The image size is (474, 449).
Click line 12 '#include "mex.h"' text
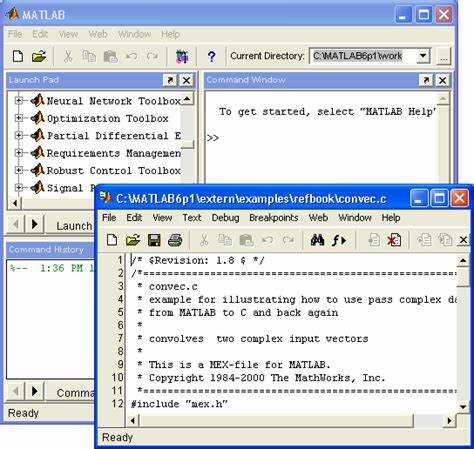pos(179,404)
